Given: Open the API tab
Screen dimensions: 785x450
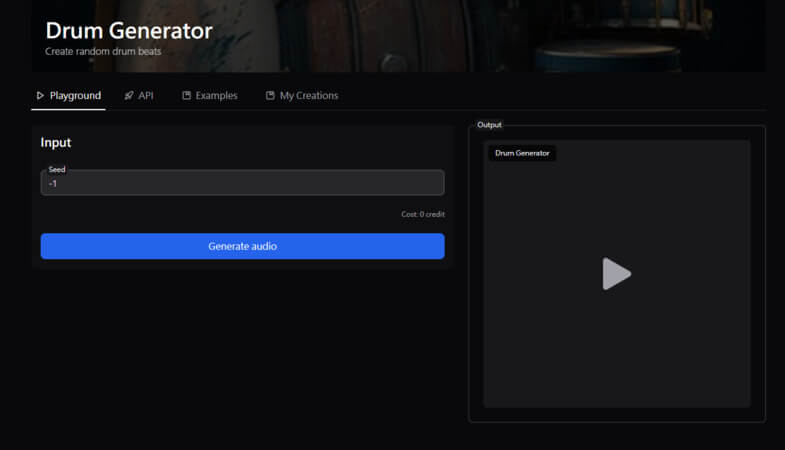Looking at the screenshot, I should [x=139, y=96].
